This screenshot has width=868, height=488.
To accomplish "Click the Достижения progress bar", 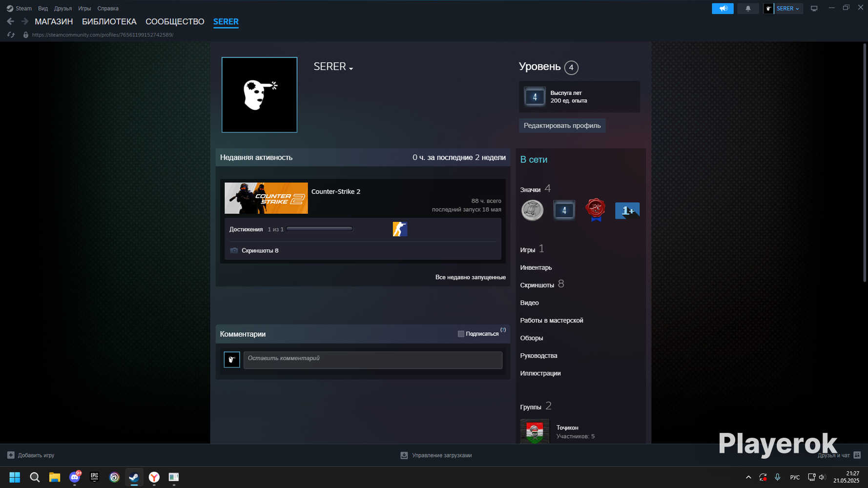I will click(320, 229).
